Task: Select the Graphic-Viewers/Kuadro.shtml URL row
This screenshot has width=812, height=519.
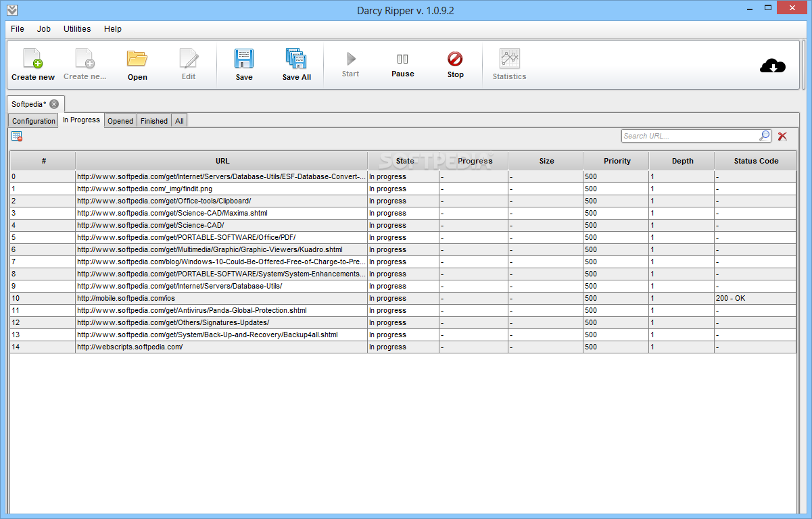Action: click(403, 249)
